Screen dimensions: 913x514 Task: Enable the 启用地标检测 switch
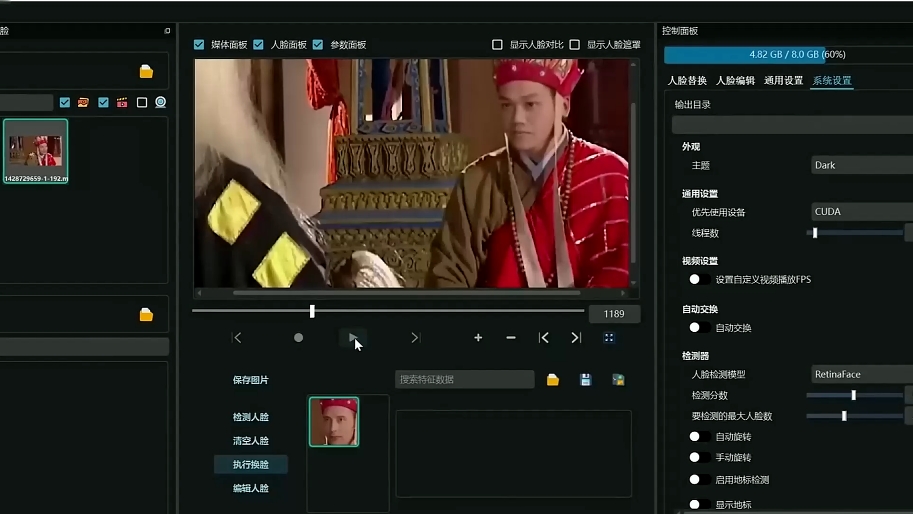(x=699, y=480)
